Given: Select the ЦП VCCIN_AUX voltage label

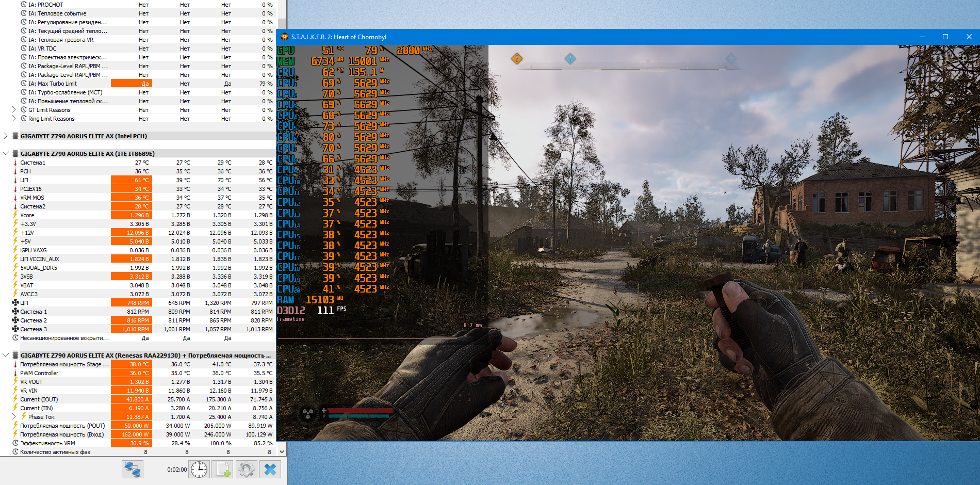Looking at the screenshot, I should click(40, 259).
